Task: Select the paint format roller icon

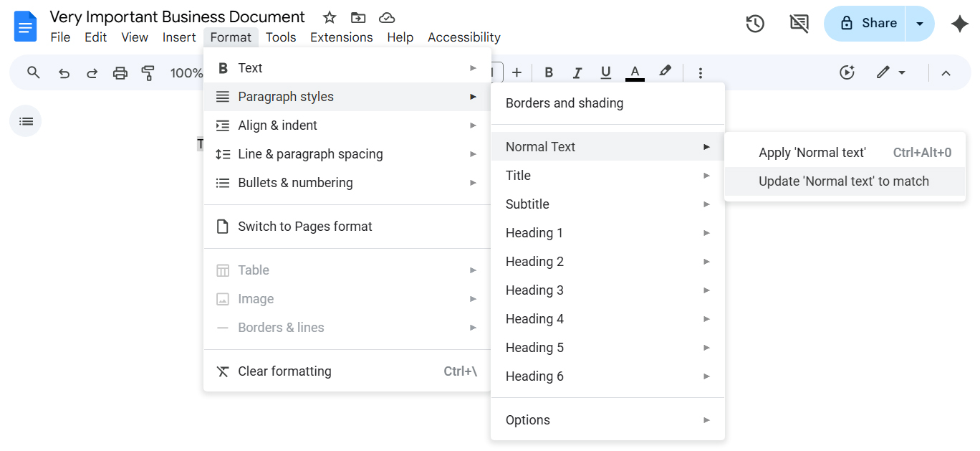Action: point(148,72)
